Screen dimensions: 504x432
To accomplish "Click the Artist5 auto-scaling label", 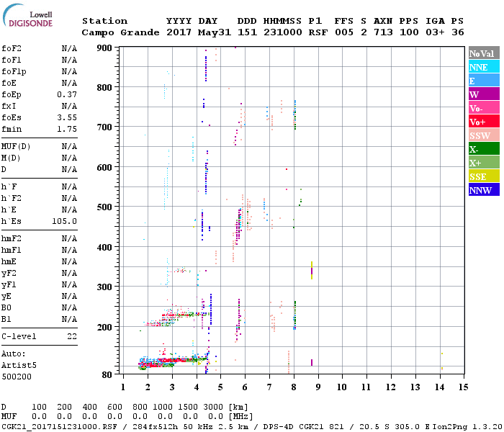I will (x=19, y=366).
